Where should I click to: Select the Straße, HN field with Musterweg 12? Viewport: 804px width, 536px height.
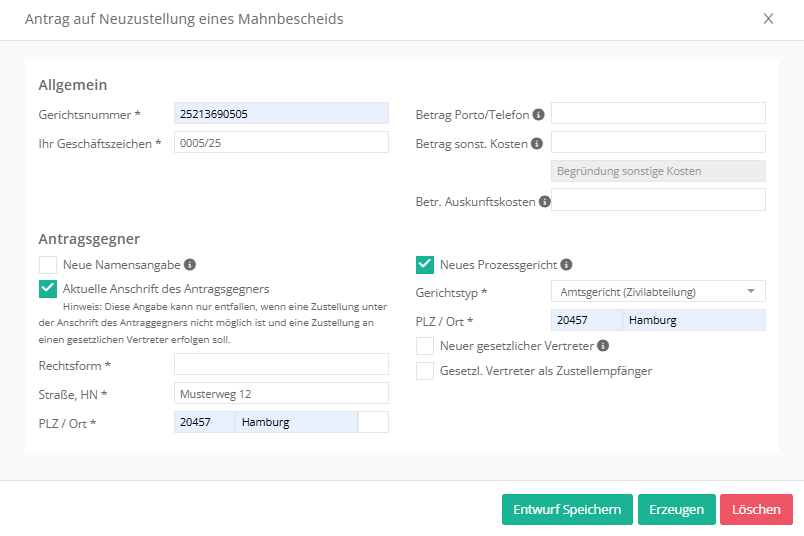click(x=281, y=393)
